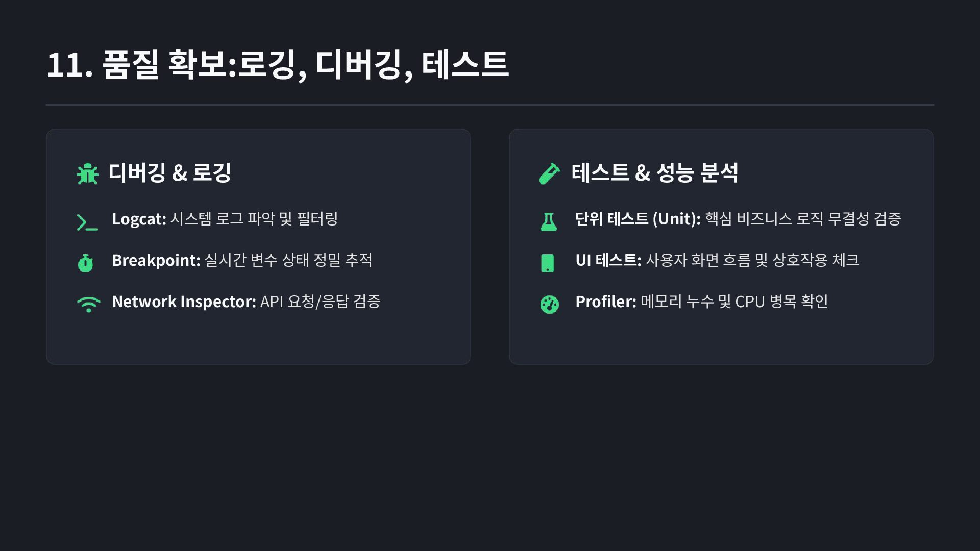Screen dimensions: 980x551
Task: Click the Wi-Fi icon beside Network Inspector
Action: point(88,304)
